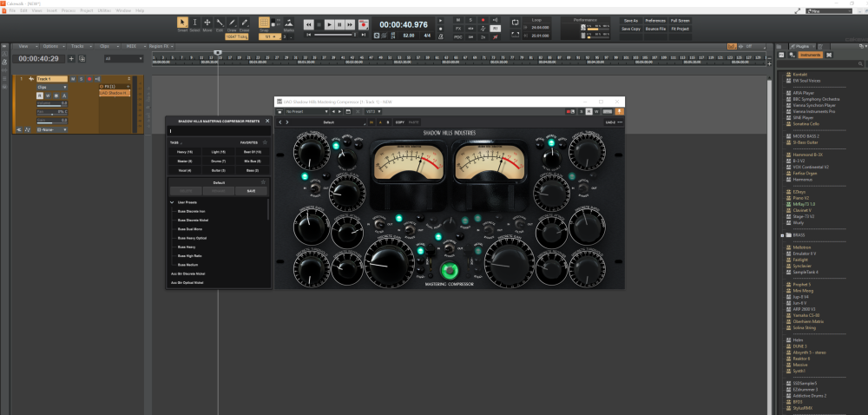This screenshot has height=415, width=868.
Task: Arm Track 1 for recording
Action: pyautogui.click(x=89, y=79)
